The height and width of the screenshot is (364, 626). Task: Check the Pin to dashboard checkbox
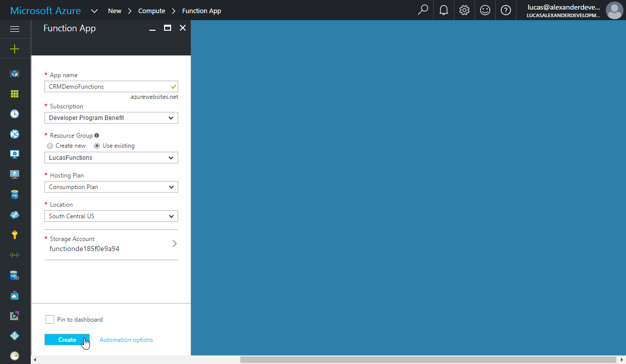point(49,319)
